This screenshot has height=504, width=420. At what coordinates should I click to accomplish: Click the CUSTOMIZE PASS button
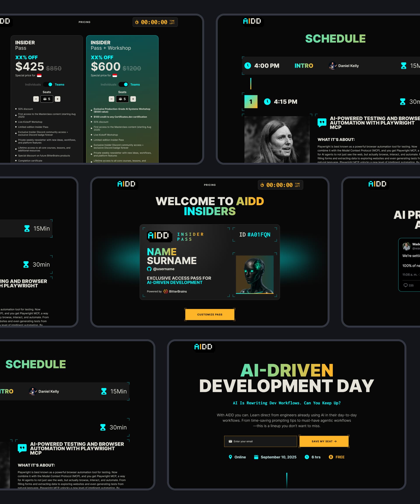tap(210, 314)
